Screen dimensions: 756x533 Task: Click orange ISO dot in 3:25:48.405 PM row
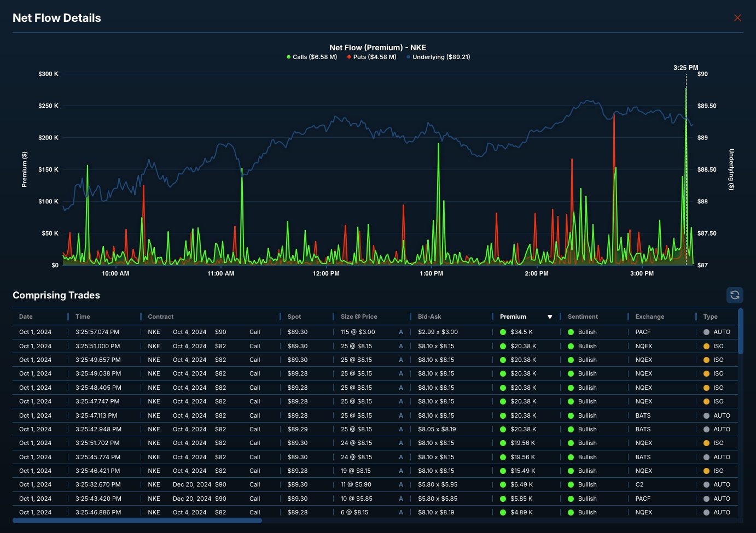click(706, 388)
